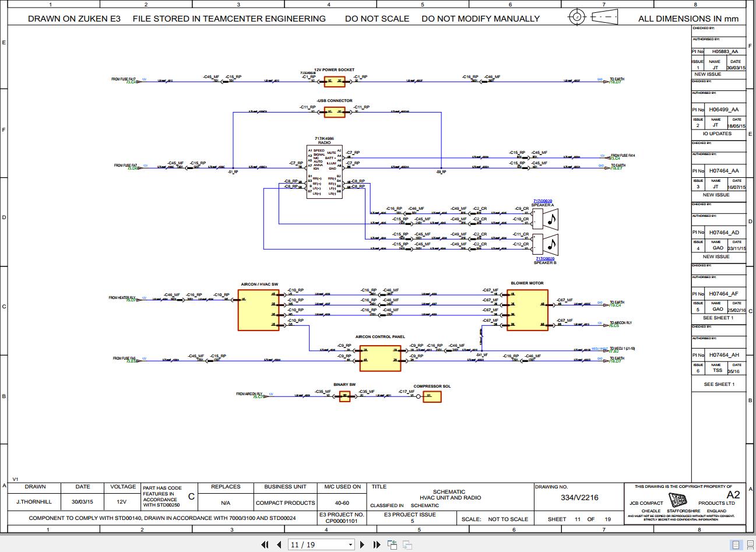Click the 'BINARY SW' label

pos(344,385)
